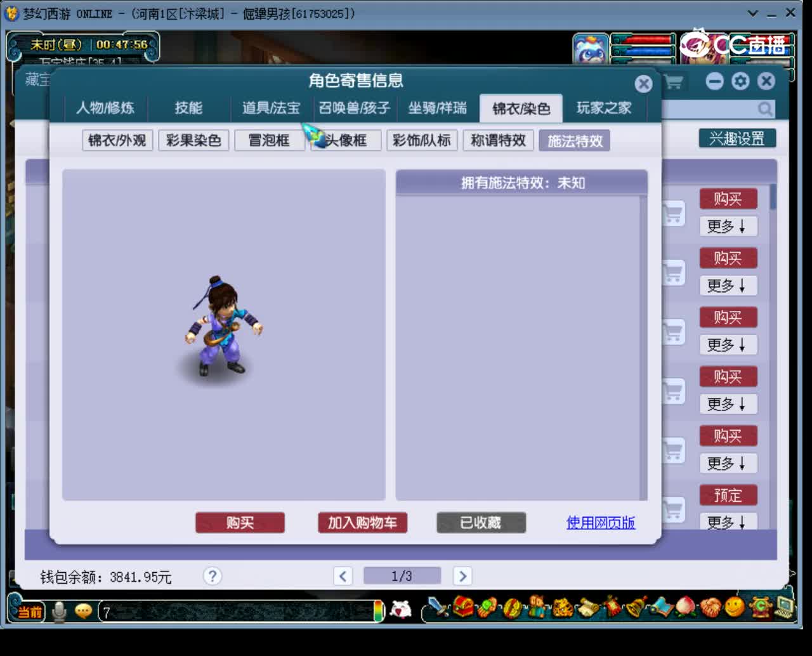Click the pink peach icon
812x656 pixels.
(x=685, y=608)
